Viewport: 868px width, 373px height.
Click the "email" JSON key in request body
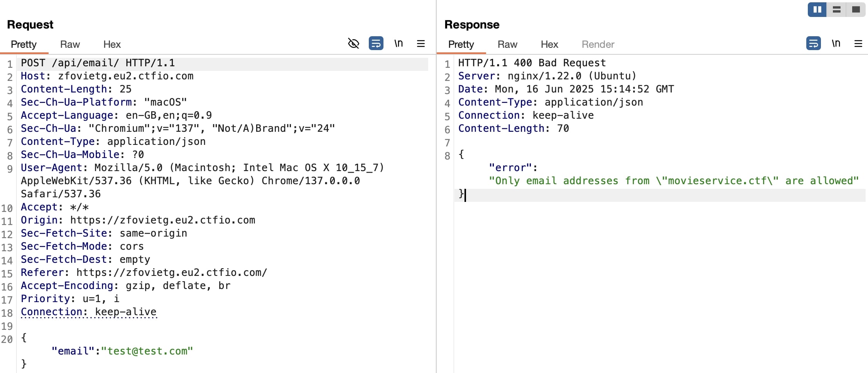click(73, 351)
